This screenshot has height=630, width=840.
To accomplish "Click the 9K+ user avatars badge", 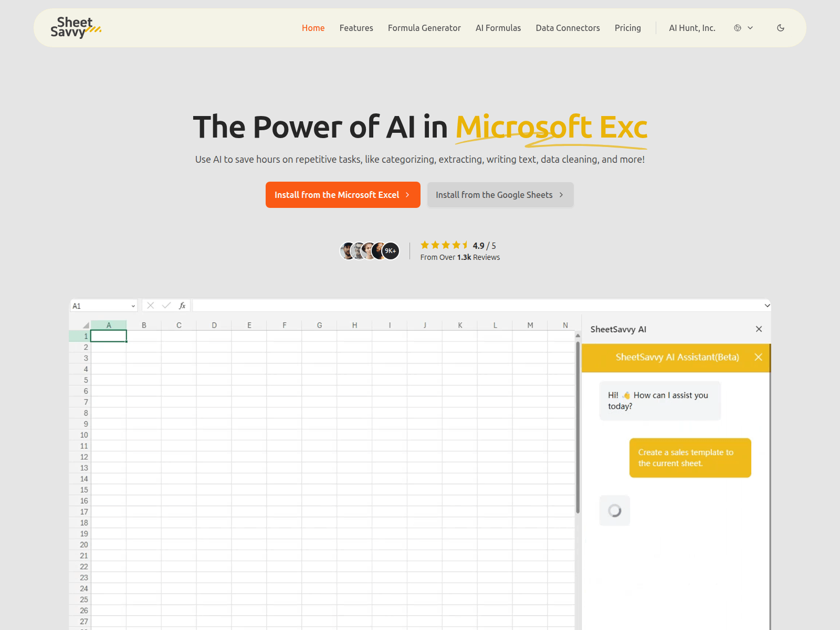I will (390, 251).
